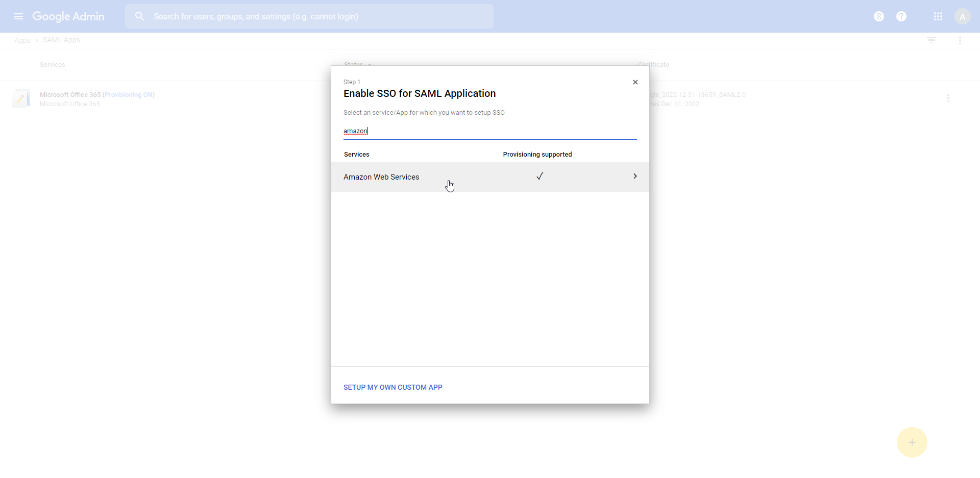
Task: Open page-level more options menu
Action: (x=960, y=40)
